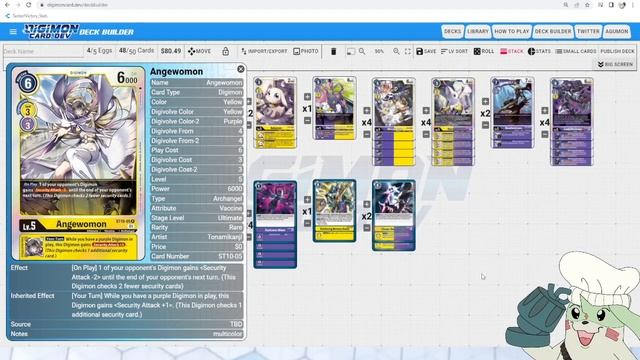Close the Angewomon detail panel
This screenshot has height=360, width=640.
point(241,69)
